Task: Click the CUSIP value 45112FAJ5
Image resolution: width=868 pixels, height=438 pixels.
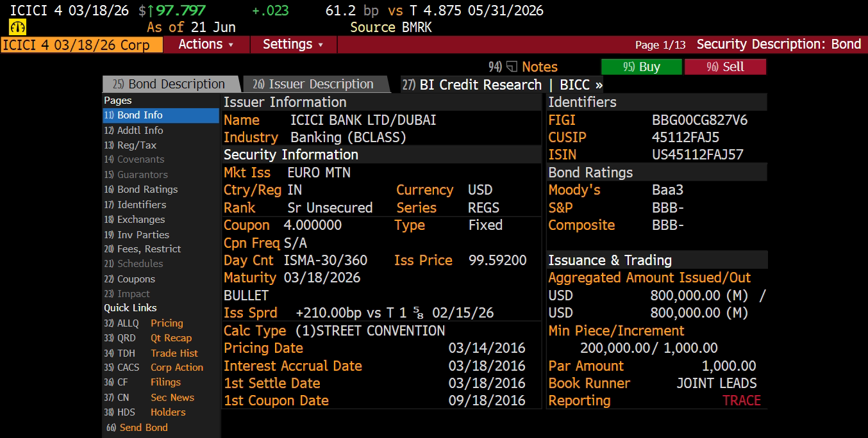Action: click(685, 138)
